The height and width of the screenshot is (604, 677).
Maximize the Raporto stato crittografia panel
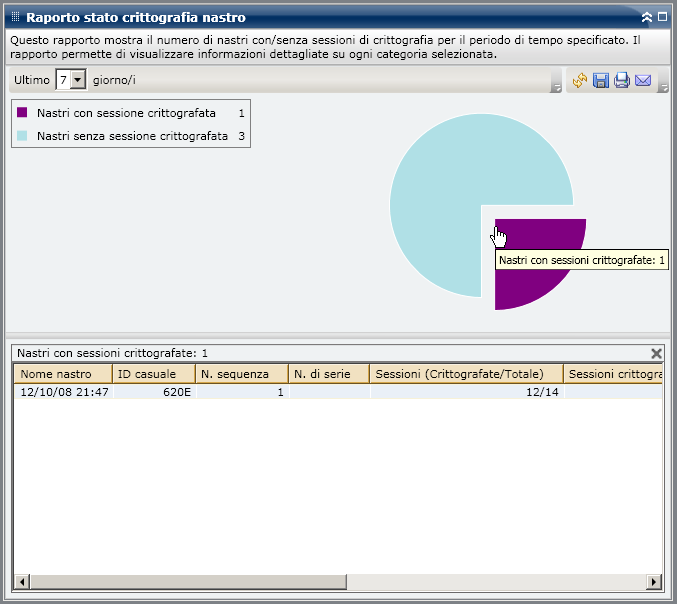[662, 16]
